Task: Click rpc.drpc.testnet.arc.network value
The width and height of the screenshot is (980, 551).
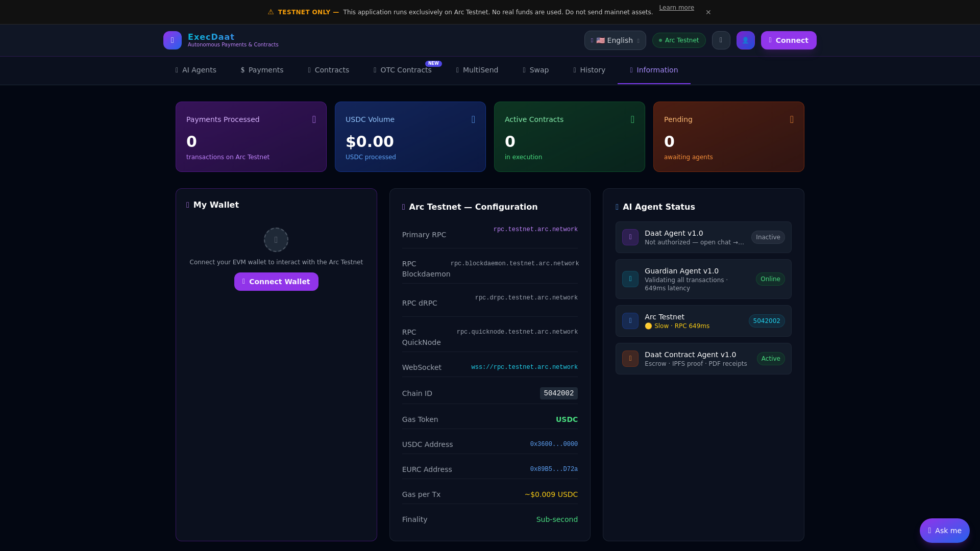Action: [x=526, y=298]
